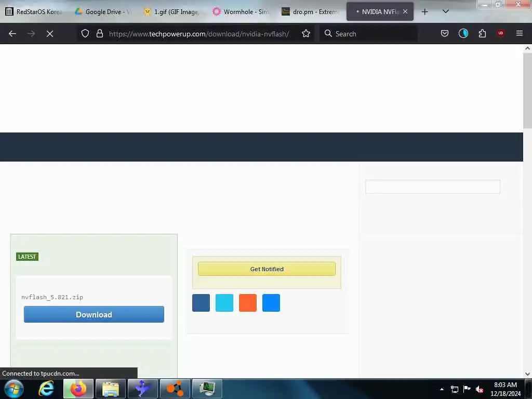Open the Extensions puzzle icon
532x399 pixels.
[x=482, y=33]
